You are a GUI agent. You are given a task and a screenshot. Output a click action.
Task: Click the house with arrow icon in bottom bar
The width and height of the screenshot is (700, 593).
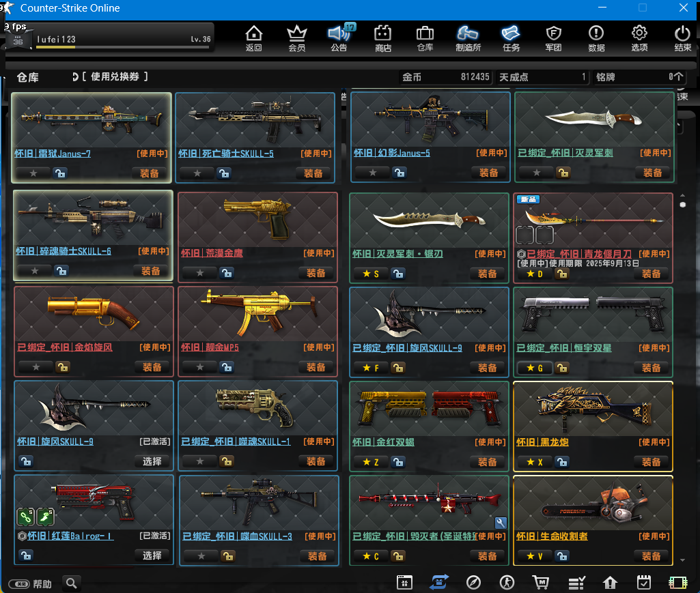pyautogui.click(x=610, y=582)
